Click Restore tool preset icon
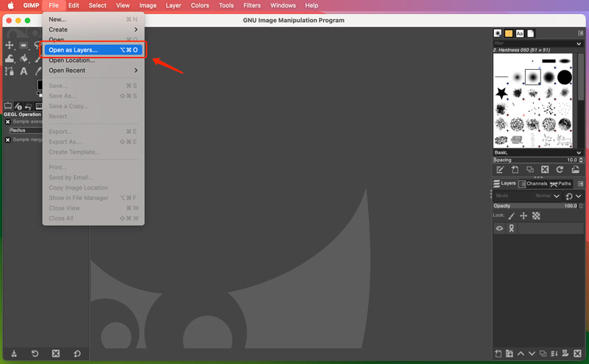The image size is (589, 364). (35, 354)
